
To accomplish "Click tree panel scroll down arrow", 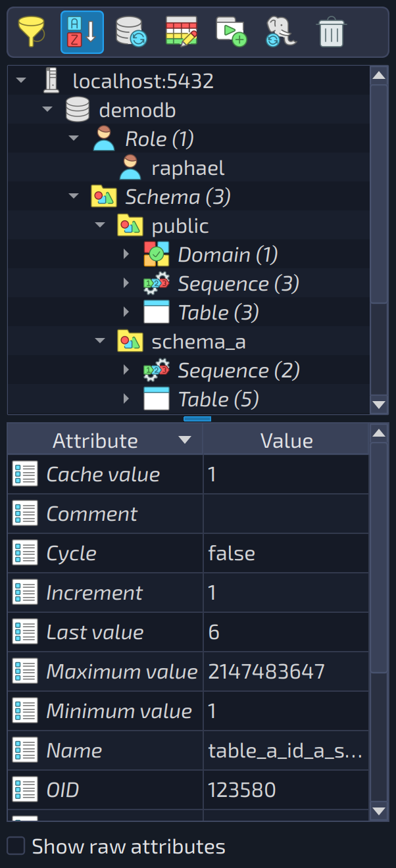I will click(x=379, y=404).
